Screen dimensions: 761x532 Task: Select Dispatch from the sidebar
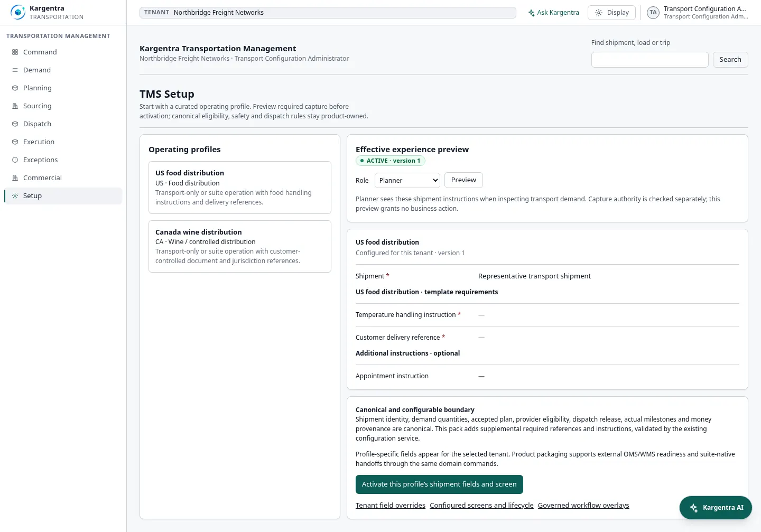click(x=63, y=124)
